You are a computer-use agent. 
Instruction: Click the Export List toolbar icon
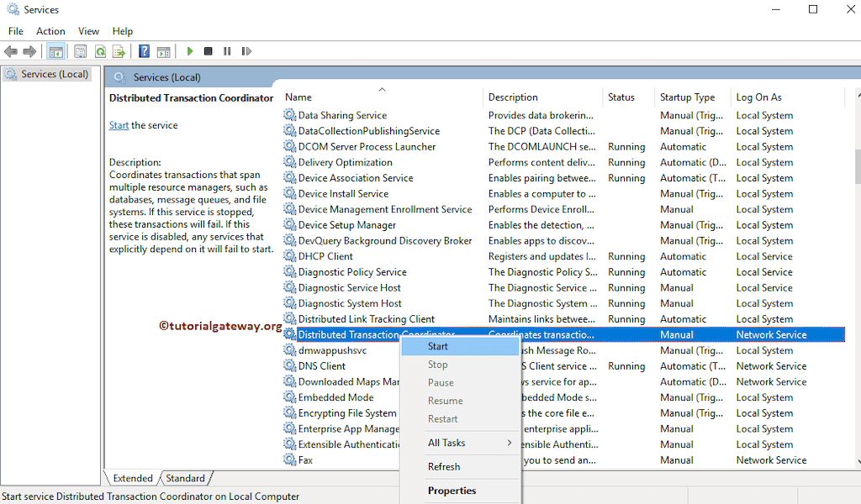[119, 52]
